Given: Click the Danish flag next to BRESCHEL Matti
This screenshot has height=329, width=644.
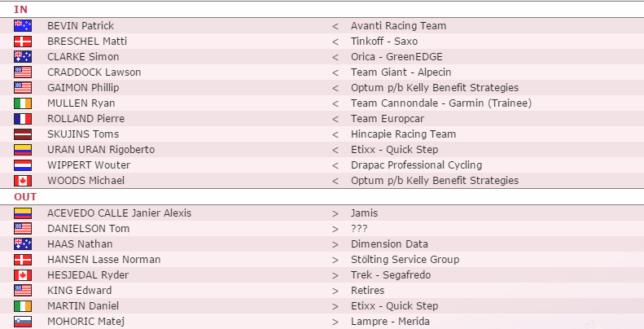Looking at the screenshot, I should tap(23, 41).
